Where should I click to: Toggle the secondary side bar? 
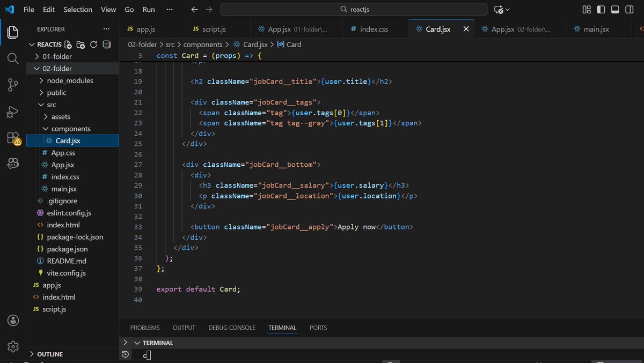tap(630, 10)
